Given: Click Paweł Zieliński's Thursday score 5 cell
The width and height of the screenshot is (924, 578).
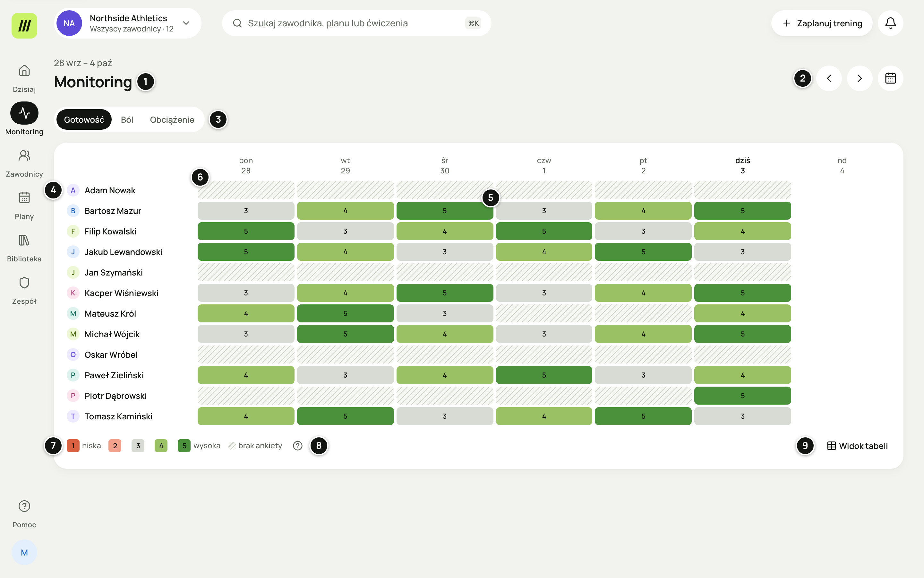Looking at the screenshot, I should tap(544, 375).
